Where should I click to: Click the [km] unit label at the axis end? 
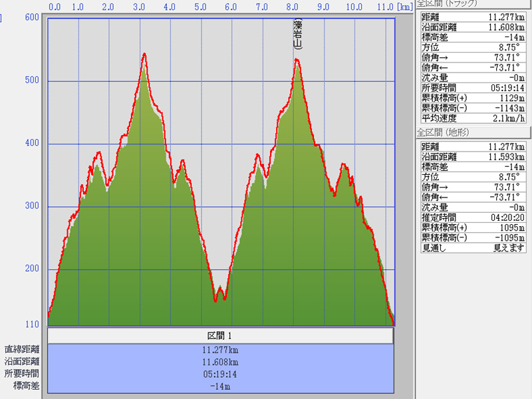coord(403,7)
